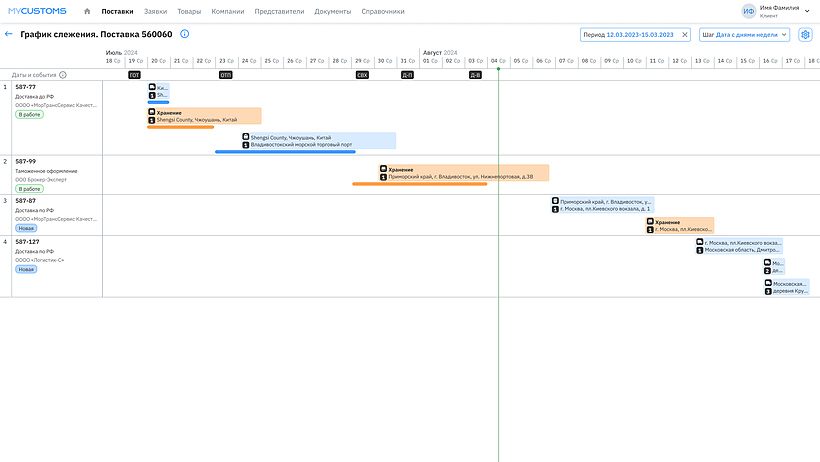
Task: Select the СВХ event marker on timeline
Action: pyautogui.click(x=362, y=75)
